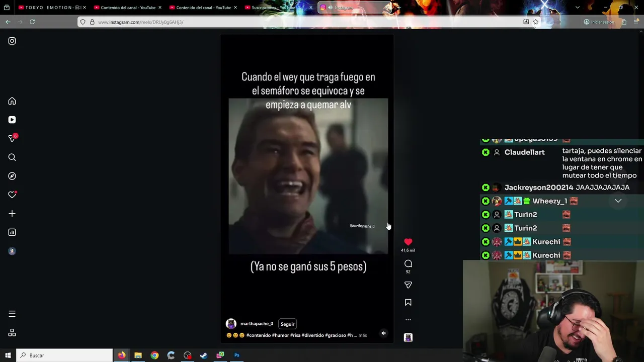Follow marthapache_0 with the Seguir button
Viewport: 644px width, 362px height.
(x=287, y=324)
